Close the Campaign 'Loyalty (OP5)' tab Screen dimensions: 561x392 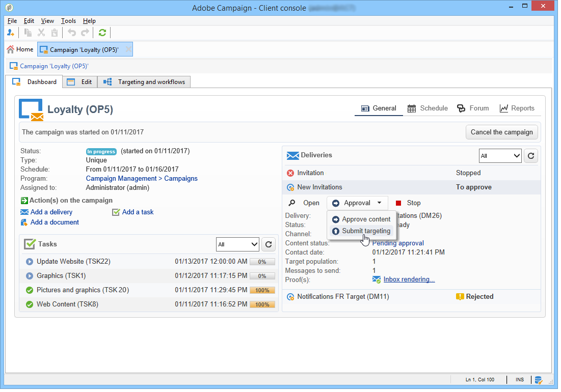coord(128,49)
